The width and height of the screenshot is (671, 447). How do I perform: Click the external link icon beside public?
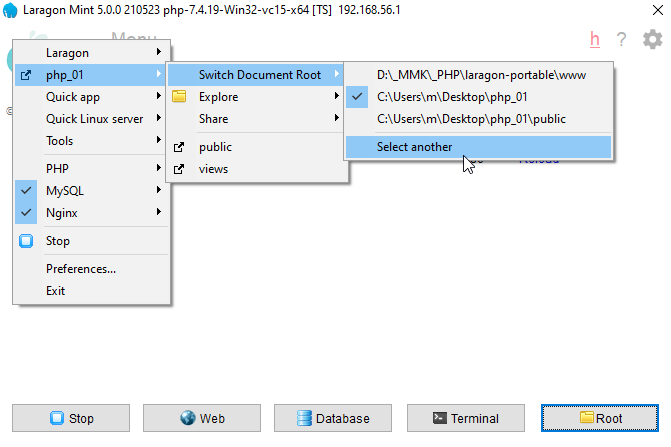(x=180, y=147)
